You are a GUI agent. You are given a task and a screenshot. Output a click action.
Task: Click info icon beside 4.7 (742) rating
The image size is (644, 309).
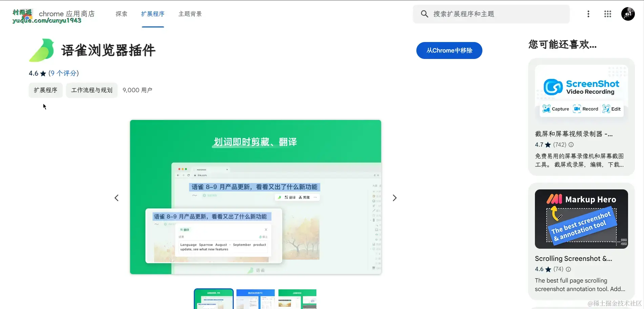tap(571, 145)
